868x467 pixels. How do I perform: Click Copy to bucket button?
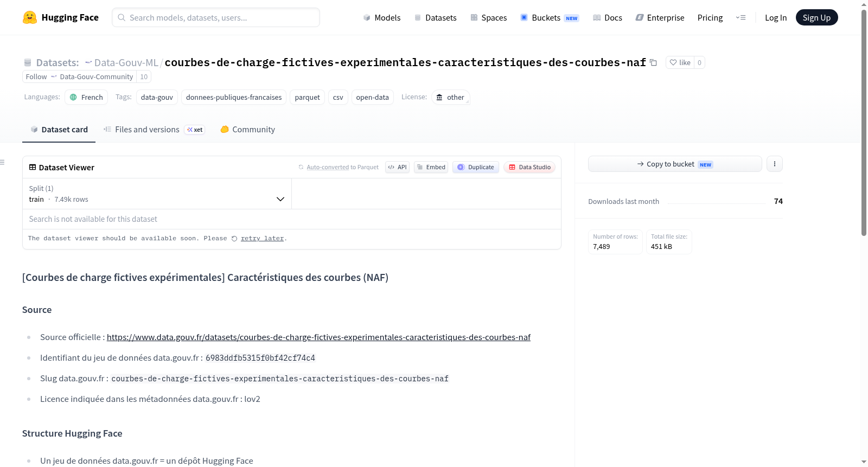point(675,164)
